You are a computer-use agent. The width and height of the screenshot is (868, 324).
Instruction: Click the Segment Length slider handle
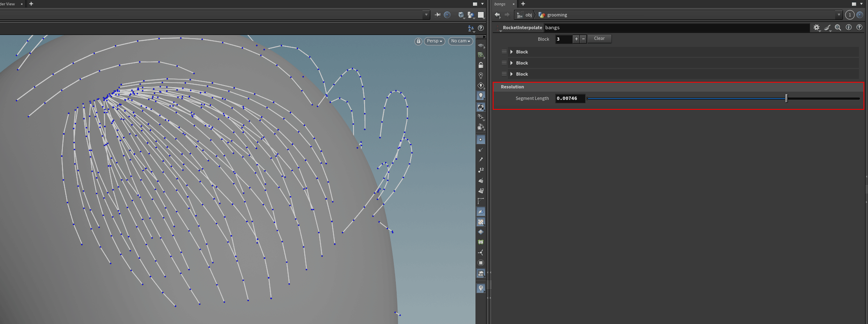(x=786, y=98)
